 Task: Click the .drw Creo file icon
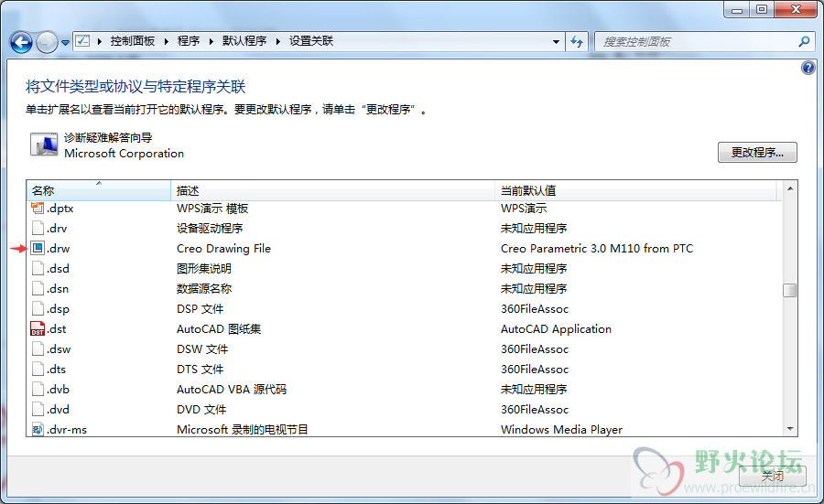[38, 248]
